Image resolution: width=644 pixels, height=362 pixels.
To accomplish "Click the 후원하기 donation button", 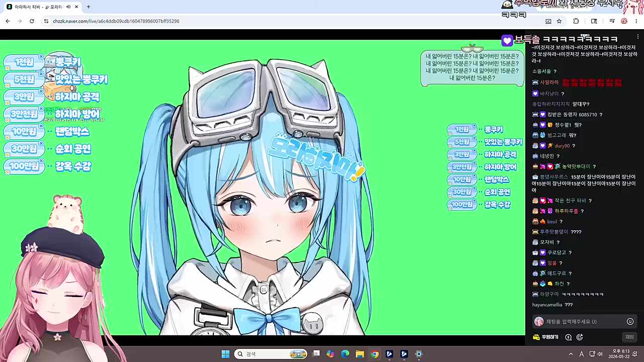I will click(x=545, y=337).
